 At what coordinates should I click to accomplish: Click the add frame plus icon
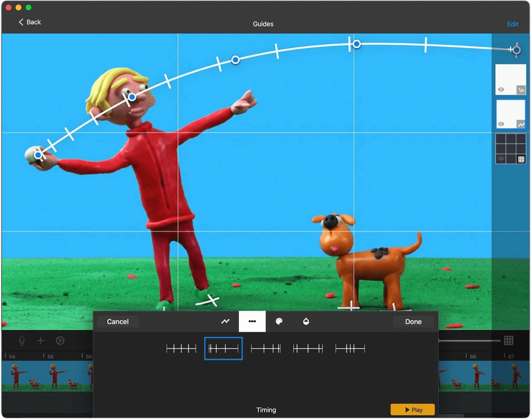pyautogui.click(x=40, y=341)
